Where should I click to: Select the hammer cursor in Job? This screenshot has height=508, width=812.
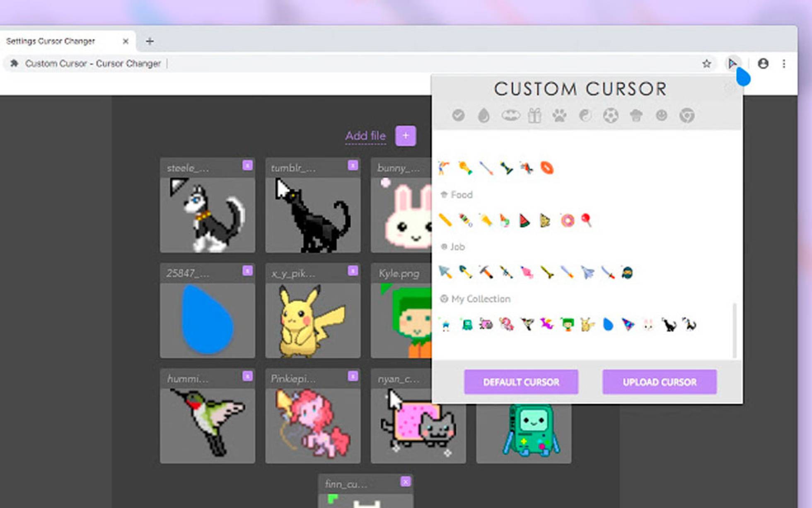[486, 272]
